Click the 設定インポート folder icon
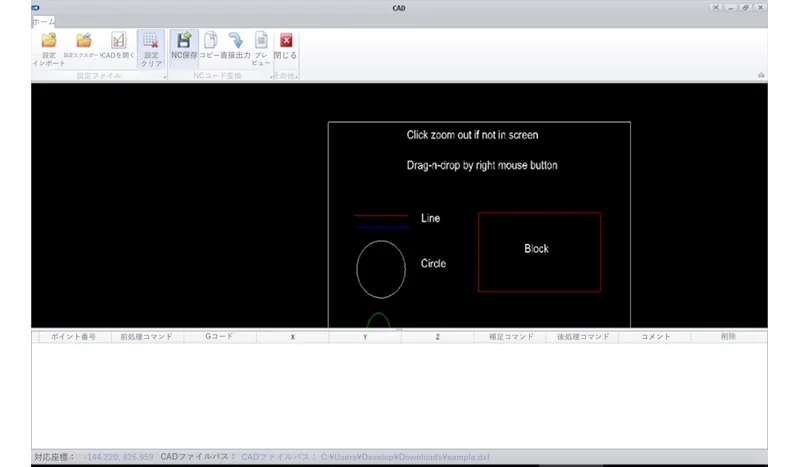The image size is (800, 467). (49, 40)
